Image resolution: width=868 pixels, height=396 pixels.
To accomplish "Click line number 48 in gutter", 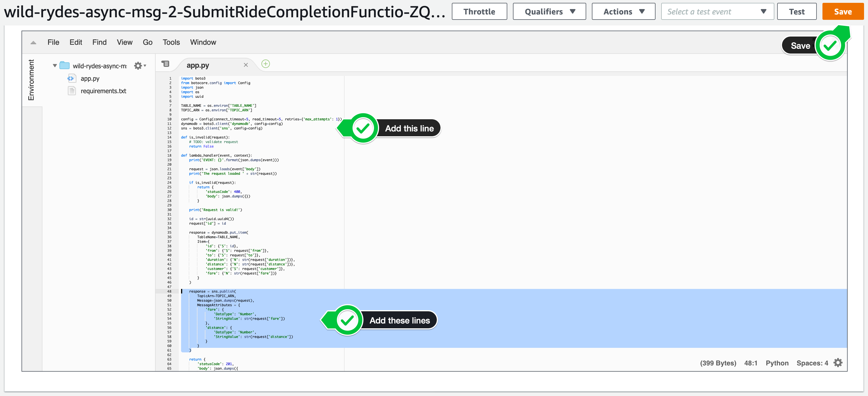I will pyautogui.click(x=169, y=291).
